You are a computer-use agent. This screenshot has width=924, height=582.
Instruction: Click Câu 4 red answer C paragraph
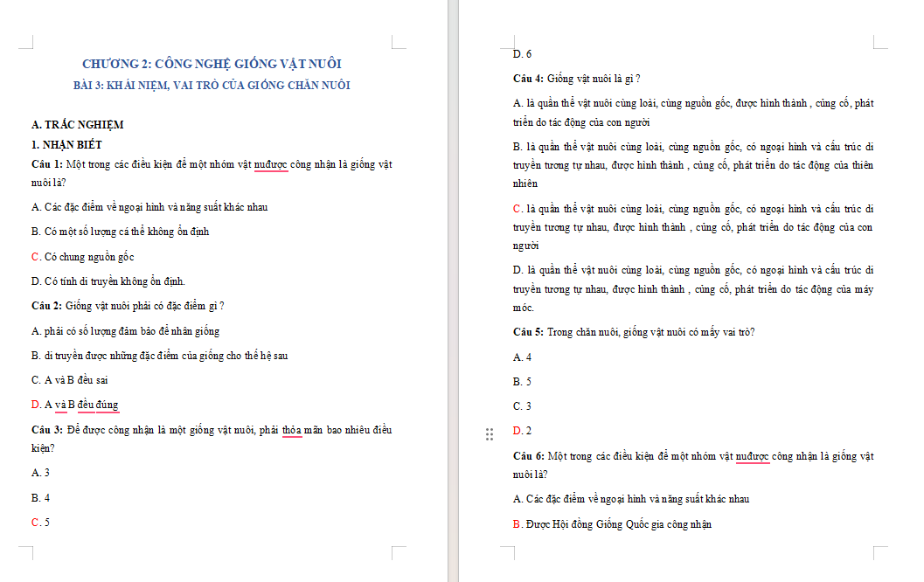[693, 227]
